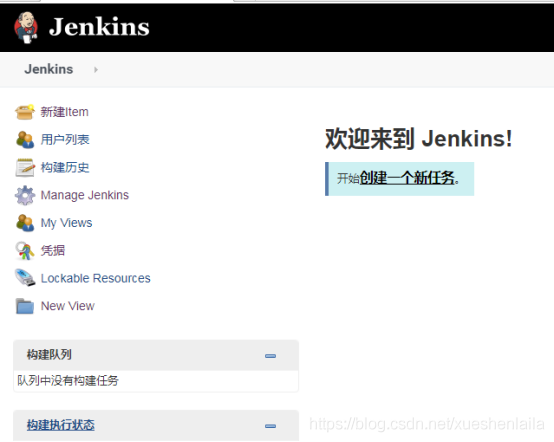Viewport: 554px width, 442px height.
Task: Click the 构建队列 panel header text
Action: point(49,355)
